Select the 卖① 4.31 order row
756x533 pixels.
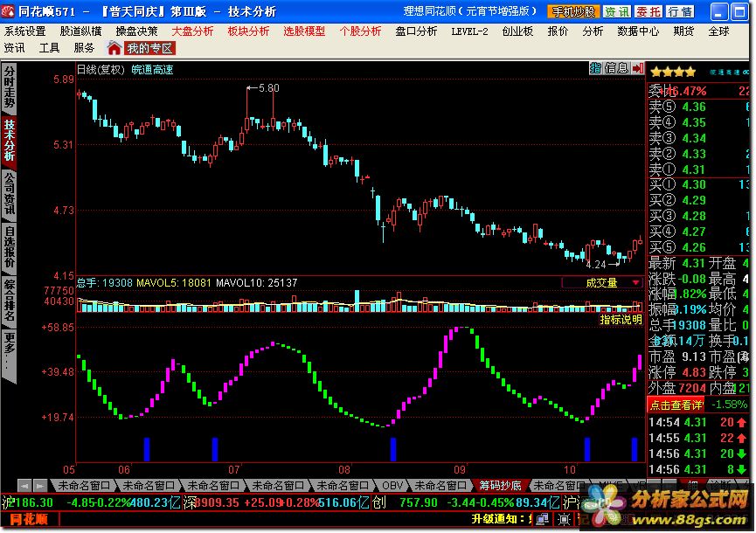click(699, 170)
